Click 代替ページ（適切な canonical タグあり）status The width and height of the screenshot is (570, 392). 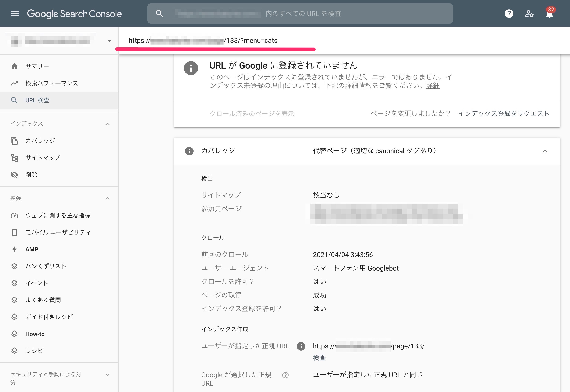tap(374, 151)
